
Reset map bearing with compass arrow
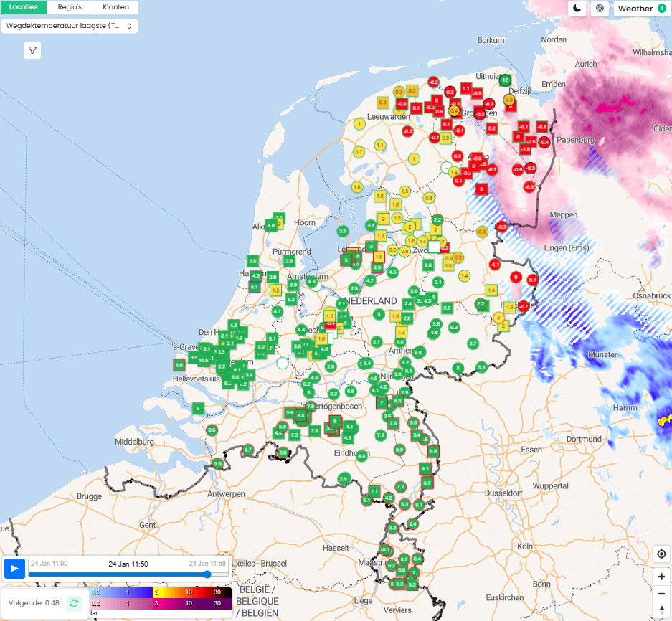[x=661, y=610]
